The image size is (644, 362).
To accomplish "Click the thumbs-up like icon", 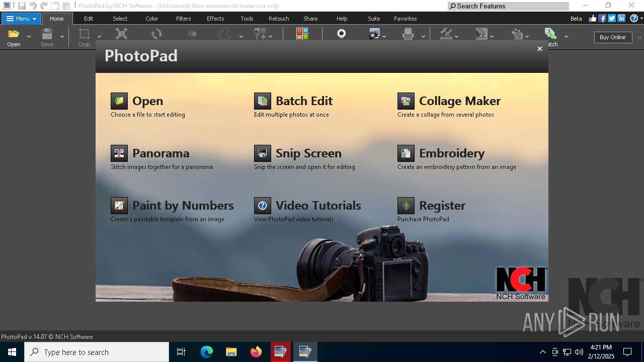I will click(592, 19).
